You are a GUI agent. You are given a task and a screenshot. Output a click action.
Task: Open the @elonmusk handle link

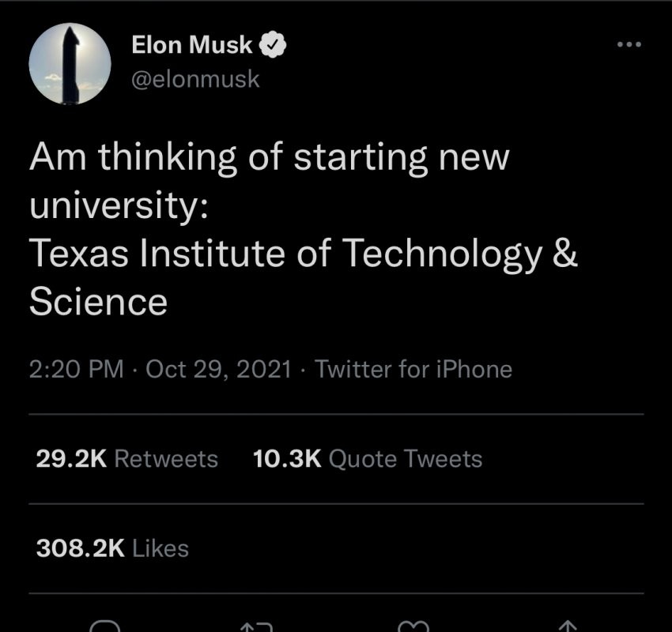(x=195, y=80)
